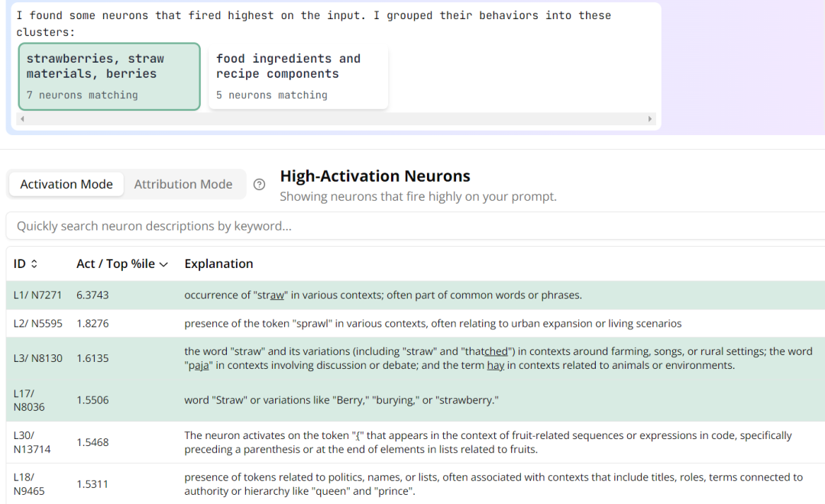Toggle the Act / Top %ile sort chevron

(163, 264)
